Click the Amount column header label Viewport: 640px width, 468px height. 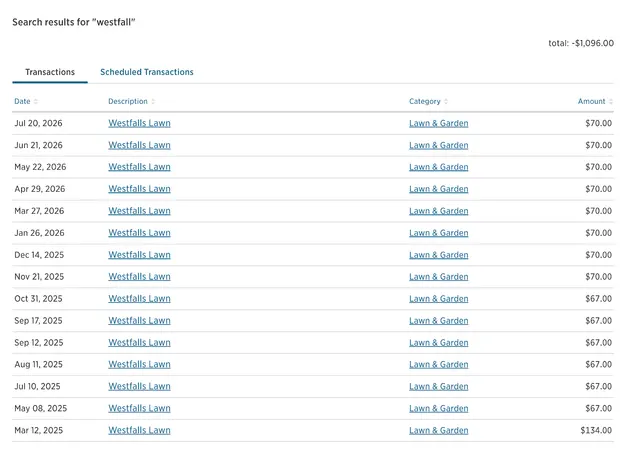pyautogui.click(x=591, y=102)
